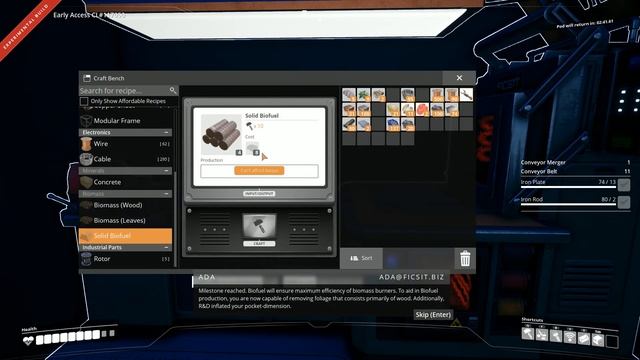The width and height of the screenshot is (640, 360).
Task: Select the first hammer shortcut in Shortcuts bar
Action: [x=528, y=334]
